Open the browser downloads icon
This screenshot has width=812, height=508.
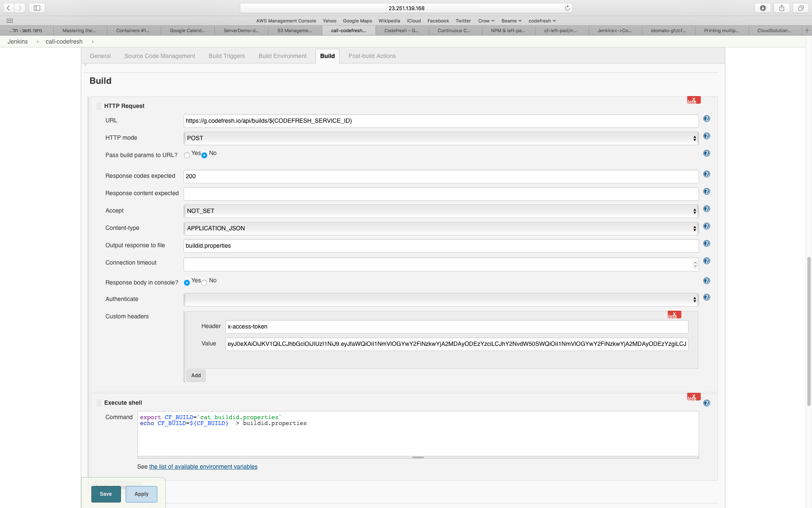coord(763,8)
